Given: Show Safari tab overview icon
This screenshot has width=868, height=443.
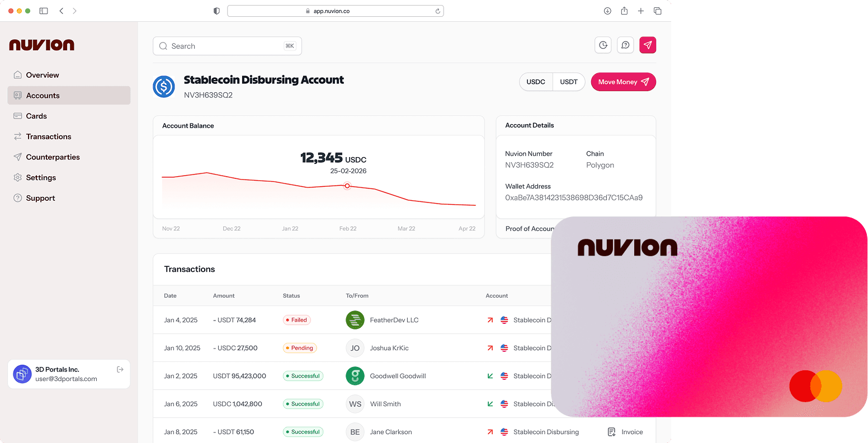Looking at the screenshot, I should click(x=658, y=11).
